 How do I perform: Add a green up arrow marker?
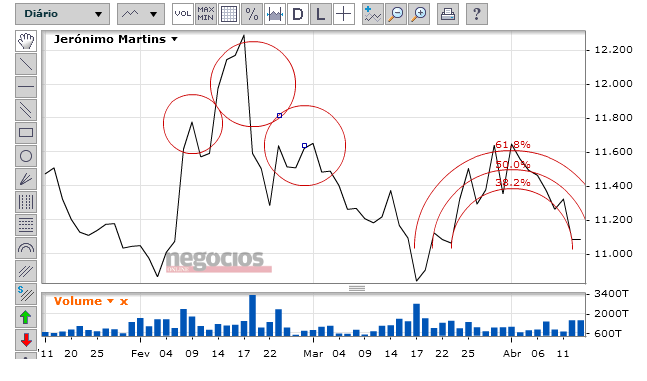26,317
